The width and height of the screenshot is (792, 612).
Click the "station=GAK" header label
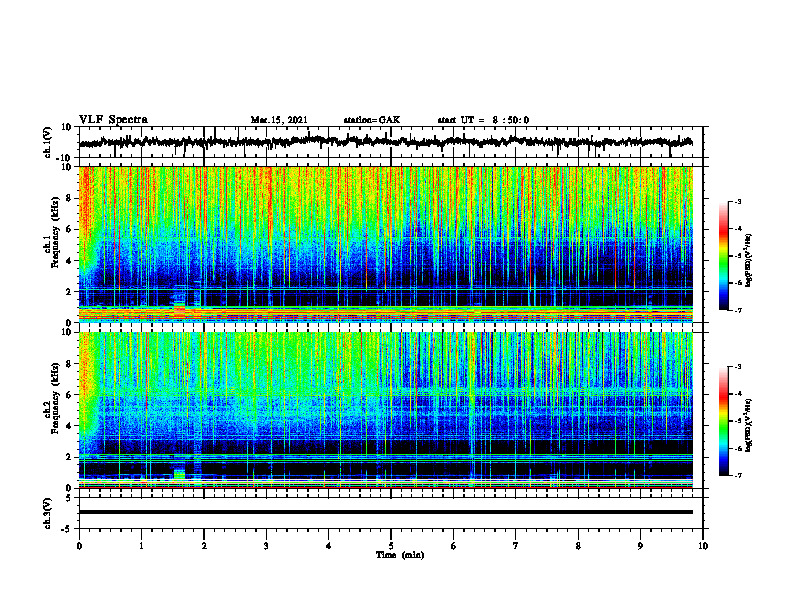click(x=372, y=120)
